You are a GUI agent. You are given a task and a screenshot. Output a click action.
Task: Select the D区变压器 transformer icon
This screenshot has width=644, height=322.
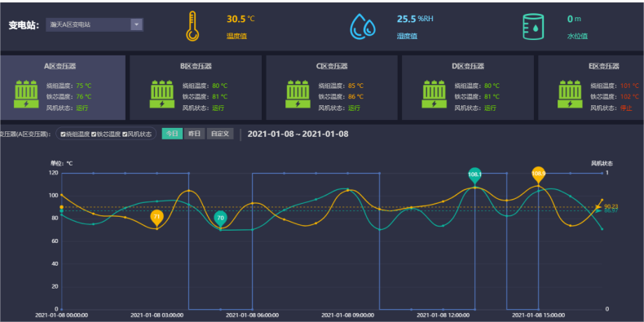point(434,94)
